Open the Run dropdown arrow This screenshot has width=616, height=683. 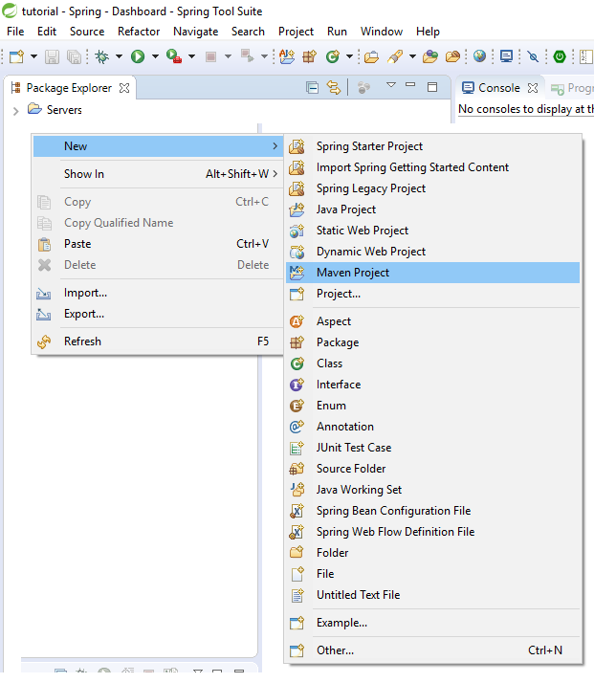[x=155, y=56]
